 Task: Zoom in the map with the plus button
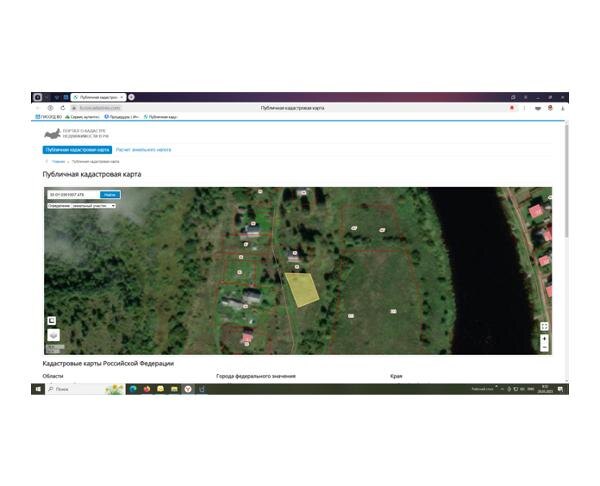coord(544,339)
